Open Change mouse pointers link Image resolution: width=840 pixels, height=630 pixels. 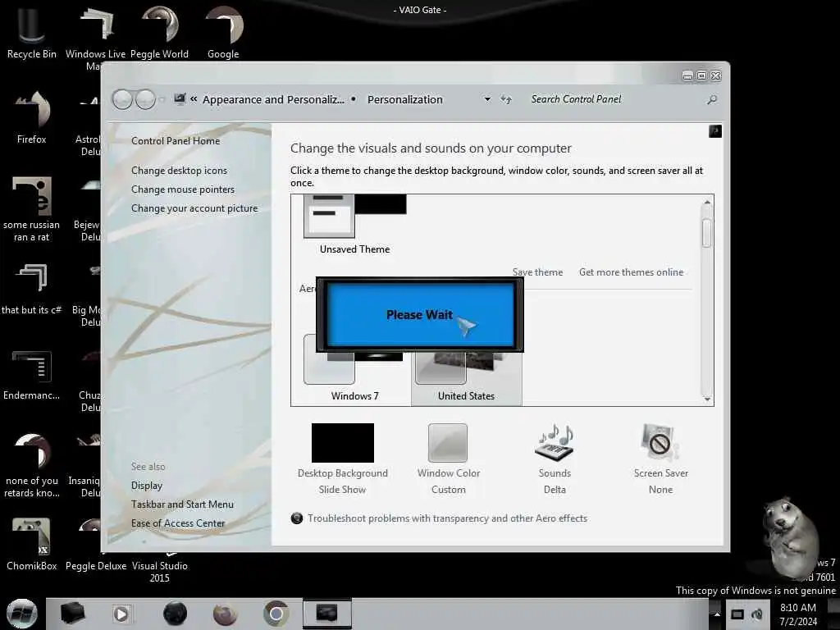pyautogui.click(x=183, y=189)
